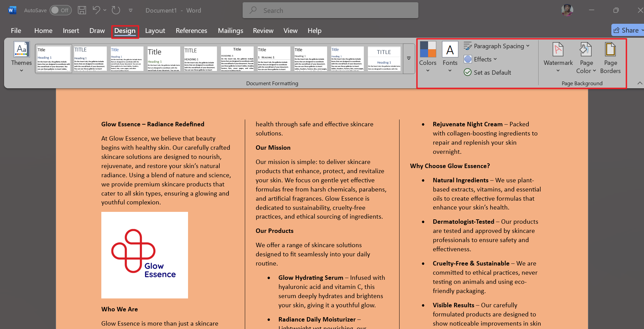Click the Share button

click(627, 30)
